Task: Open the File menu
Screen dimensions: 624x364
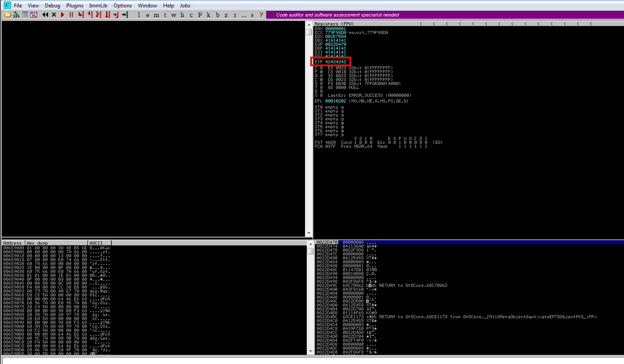Action: 18,6
